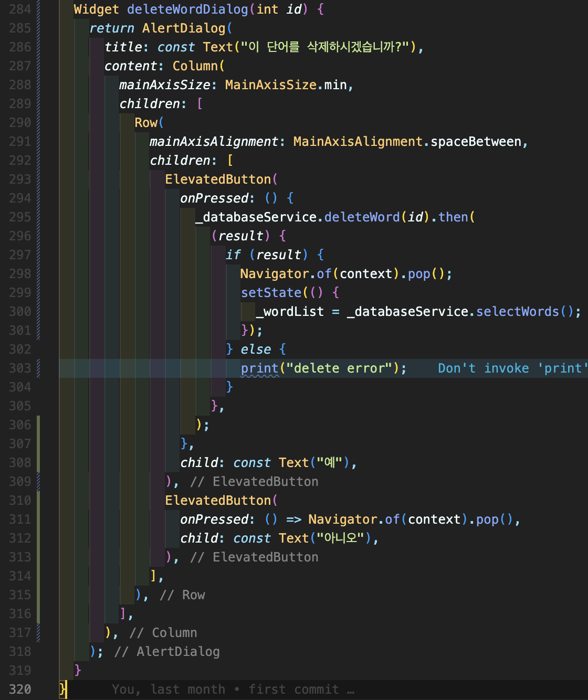
Task: Click the 'if' keyword on line 297
Action: [233, 255]
